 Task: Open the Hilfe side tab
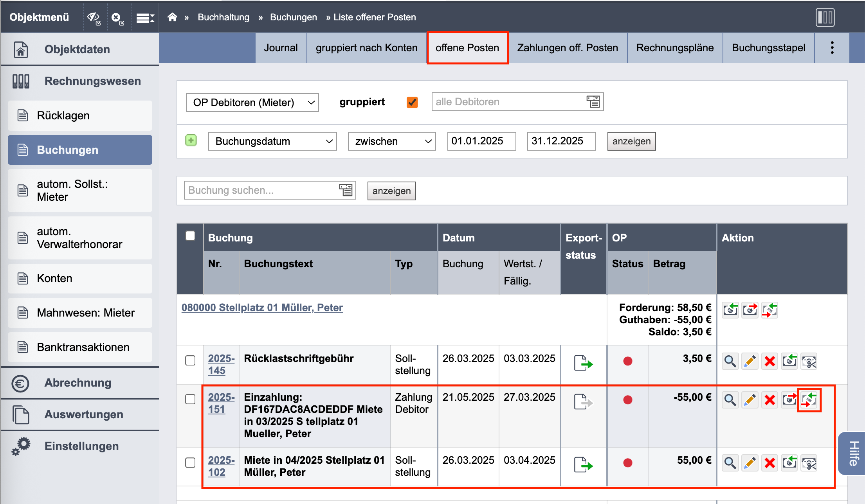(x=852, y=454)
